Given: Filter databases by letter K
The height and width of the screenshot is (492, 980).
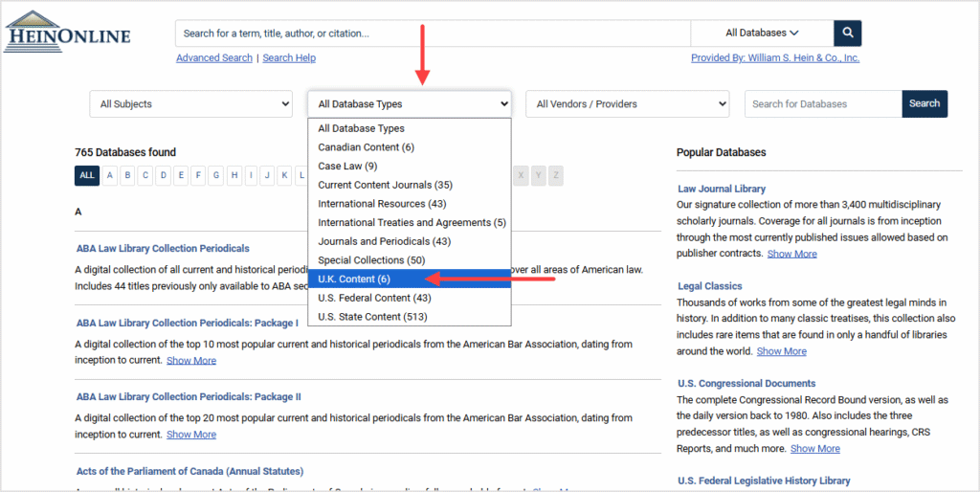Looking at the screenshot, I should coord(284,176).
